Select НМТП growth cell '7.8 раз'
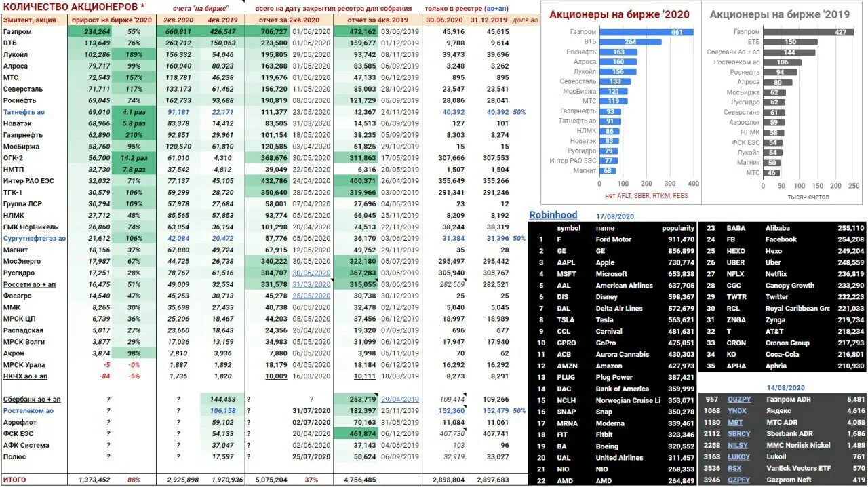The height and width of the screenshot is (487, 868). [x=134, y=169]
